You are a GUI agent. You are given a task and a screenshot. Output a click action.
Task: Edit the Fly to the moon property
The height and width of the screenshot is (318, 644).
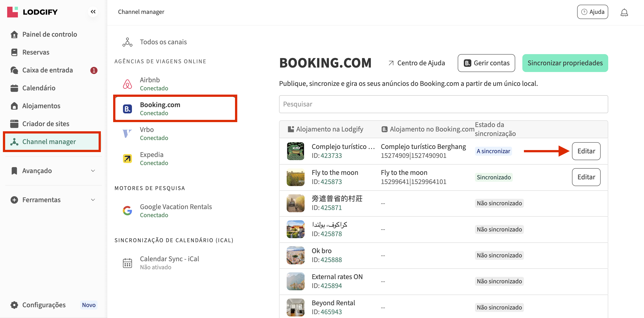(x=586, y=177)
